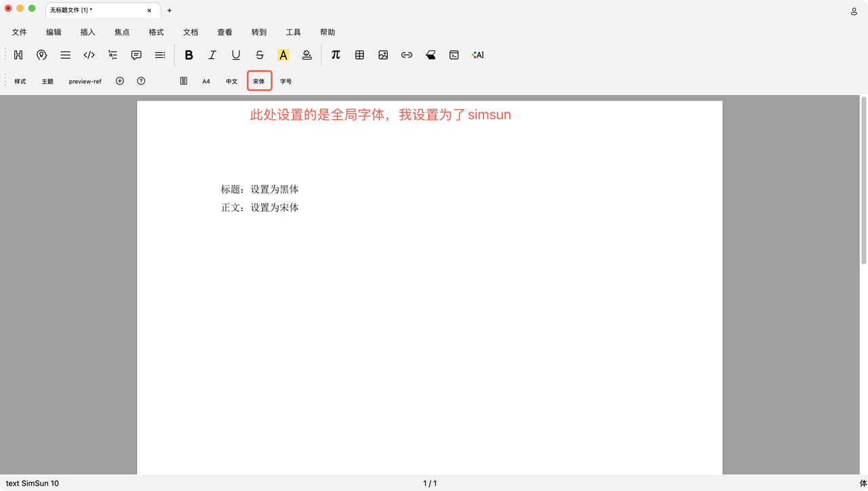Click the heading H icon
The width and height of the screenshot is (868, 491).
pyautogui.click(x=18, y=55)
